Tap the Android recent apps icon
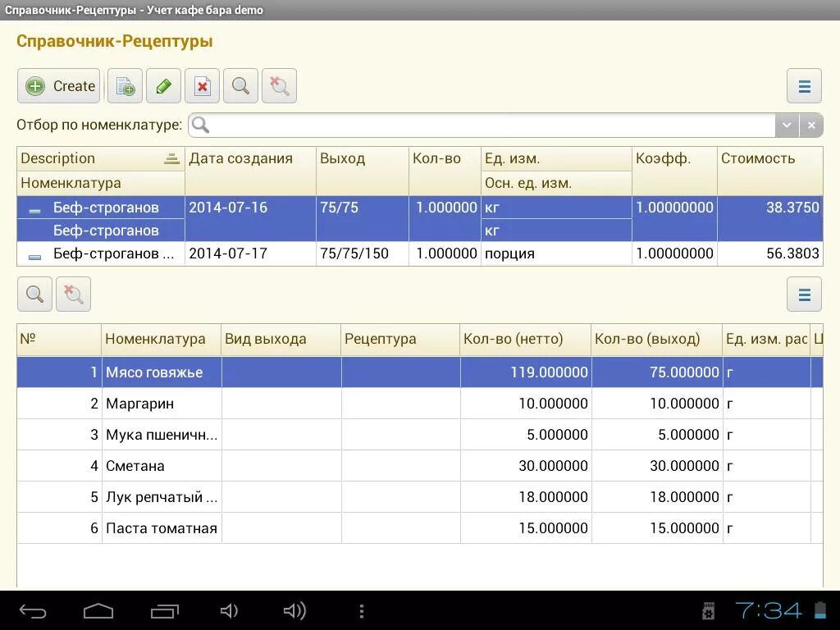This screenshot has width=840, height=630. coord(164,610)
